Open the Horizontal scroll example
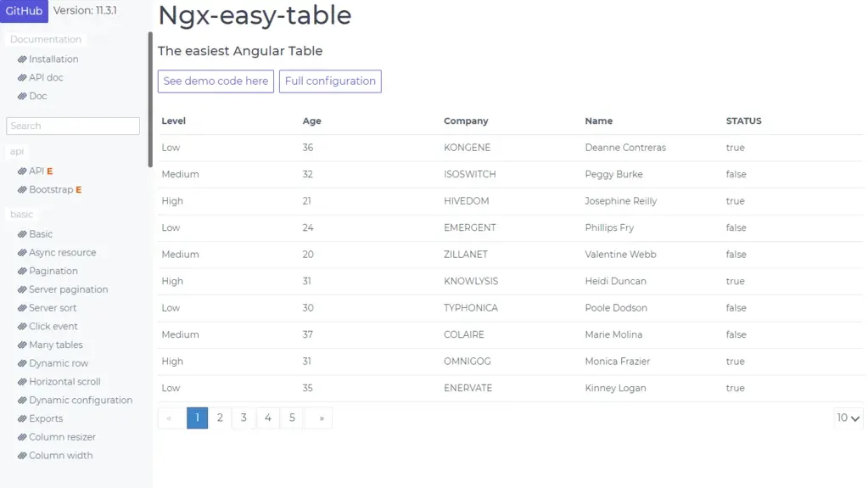 coord(64,382)
